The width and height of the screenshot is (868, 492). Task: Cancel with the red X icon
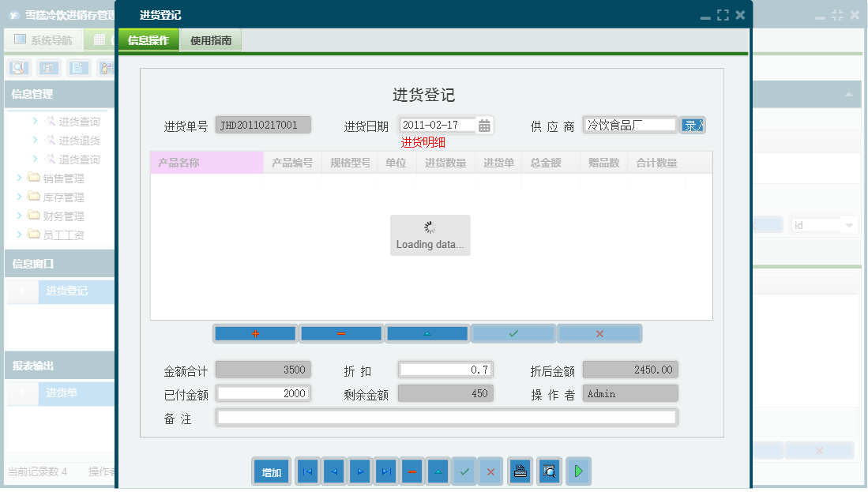click(599, 333)
